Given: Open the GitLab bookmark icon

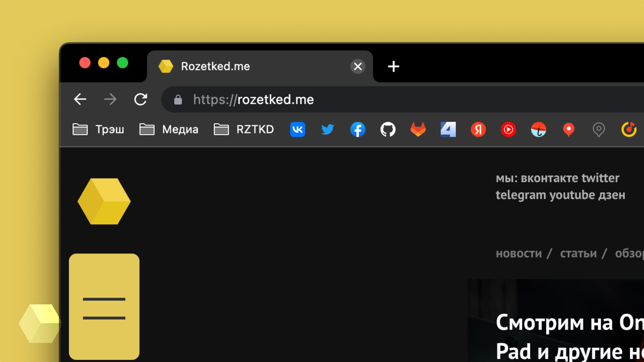Looking at the screenshot, I should click(x=418, y=129).
